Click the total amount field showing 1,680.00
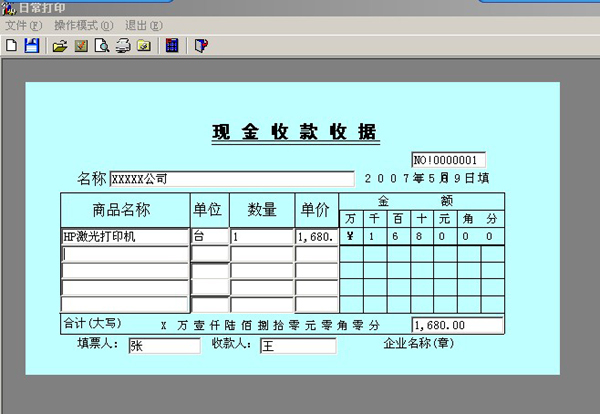Viewport: 600px width, 414px height. coord(457,325)
